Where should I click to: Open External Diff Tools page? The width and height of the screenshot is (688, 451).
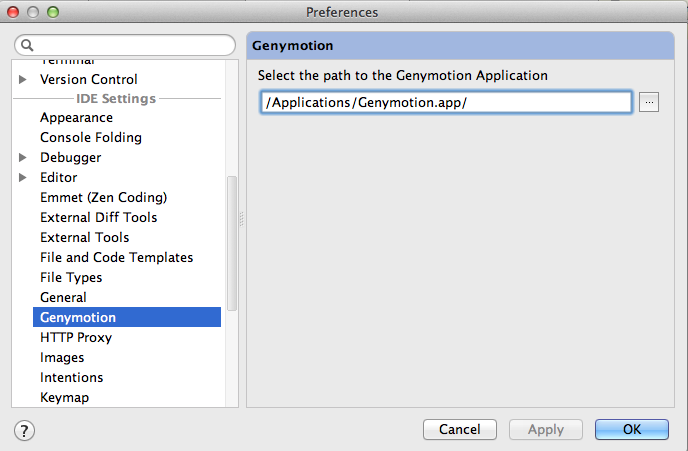98,217
